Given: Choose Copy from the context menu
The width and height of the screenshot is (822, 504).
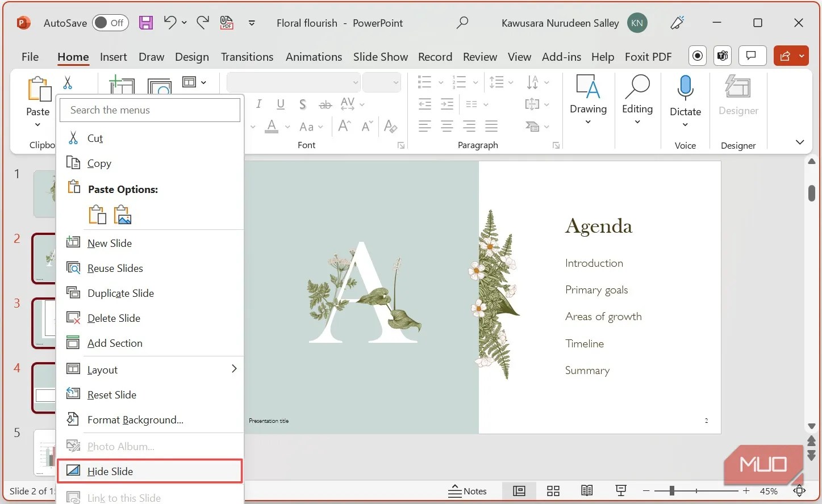Looking at the screenshot, I should 150,163.
